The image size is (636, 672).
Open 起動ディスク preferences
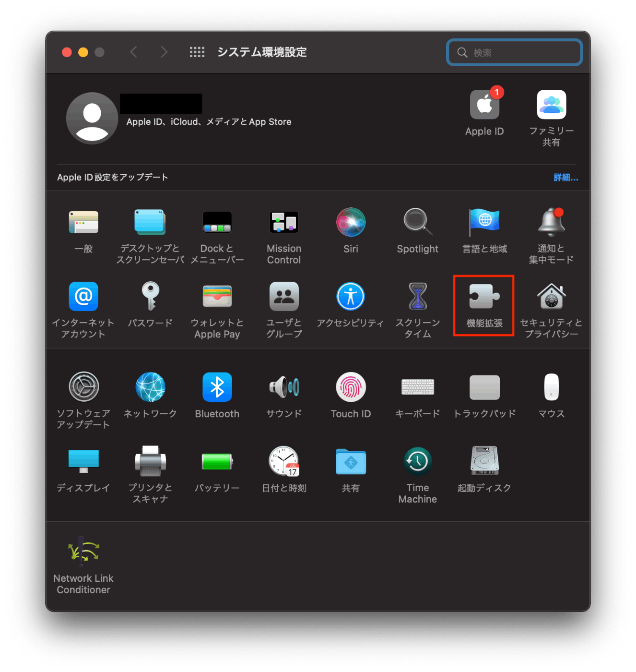click(x=484, y=461)
